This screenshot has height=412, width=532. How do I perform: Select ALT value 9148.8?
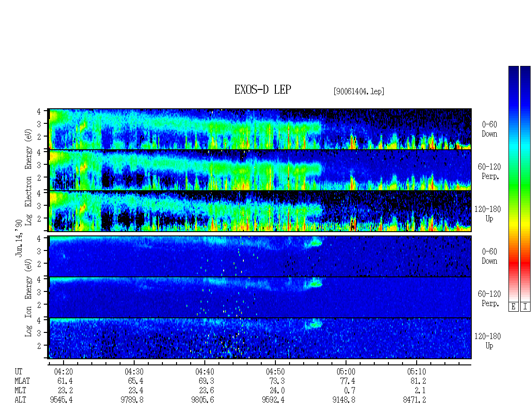[344, 400]
